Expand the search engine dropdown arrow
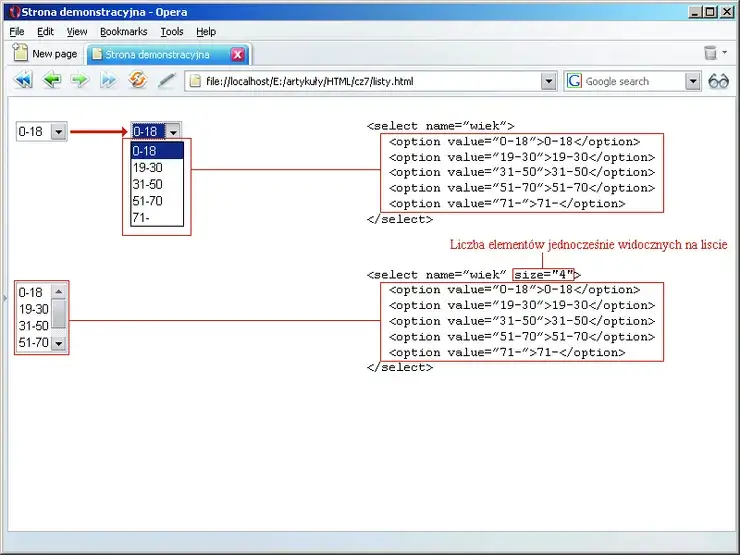 coord(692,82)
